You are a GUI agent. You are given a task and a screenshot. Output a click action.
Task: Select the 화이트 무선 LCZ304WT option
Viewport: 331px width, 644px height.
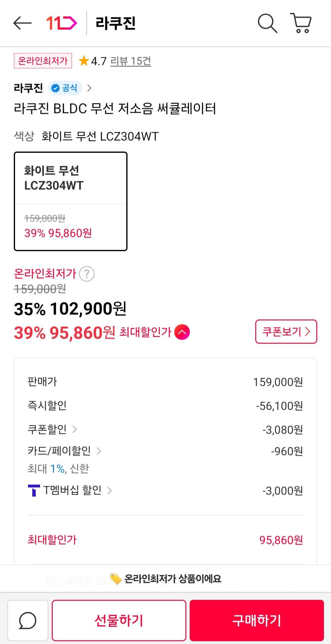[x=70, y=201]
